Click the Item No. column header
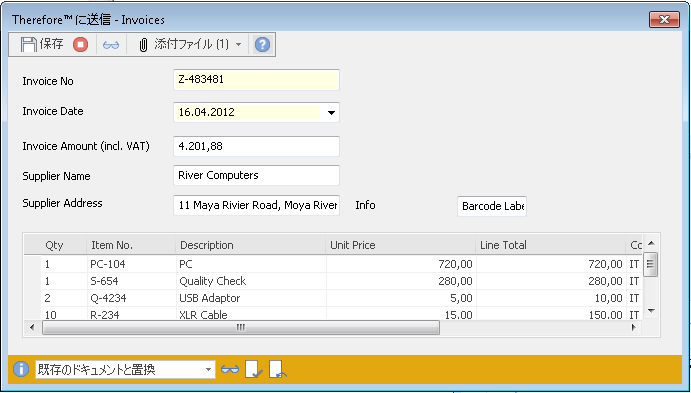This screenshot has width=691, height=393. (131, 245)
